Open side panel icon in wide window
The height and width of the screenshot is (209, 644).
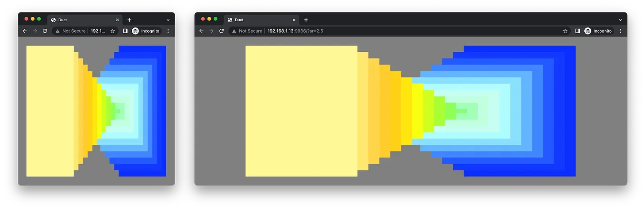point(577,31)
